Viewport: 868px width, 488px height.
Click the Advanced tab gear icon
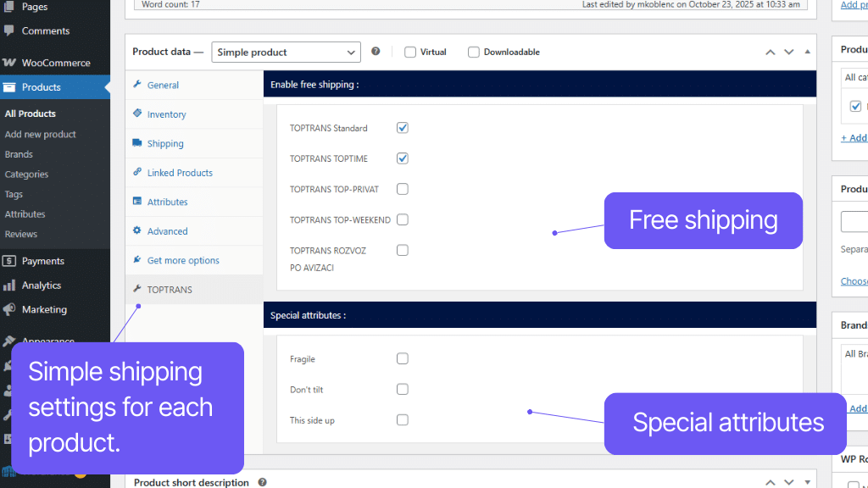tap(137, 230)
